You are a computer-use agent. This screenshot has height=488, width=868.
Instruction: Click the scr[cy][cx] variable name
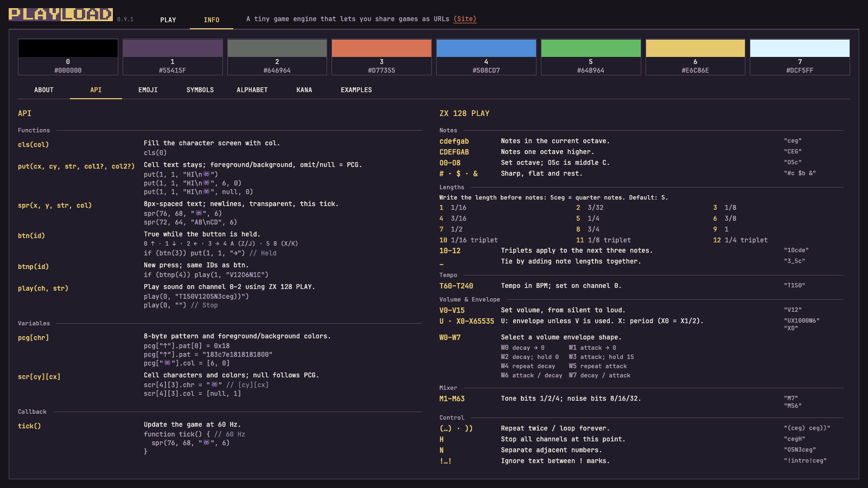tap(39, 377)
